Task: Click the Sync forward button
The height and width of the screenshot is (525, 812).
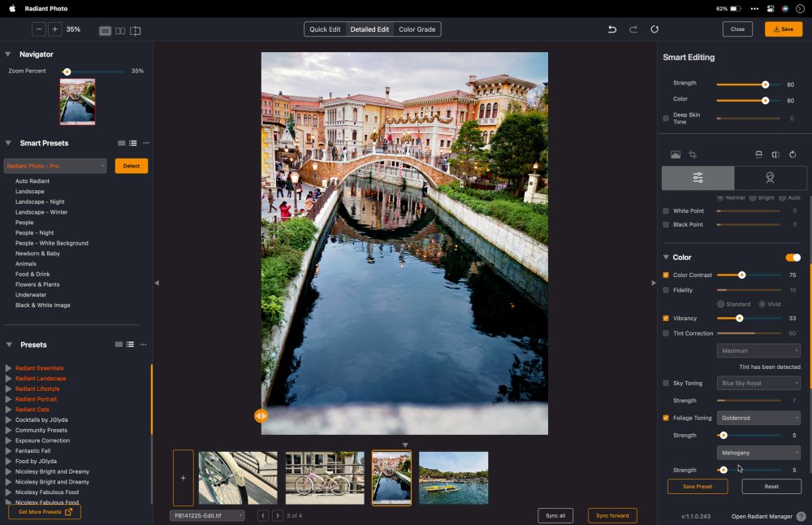Action: 612,515
